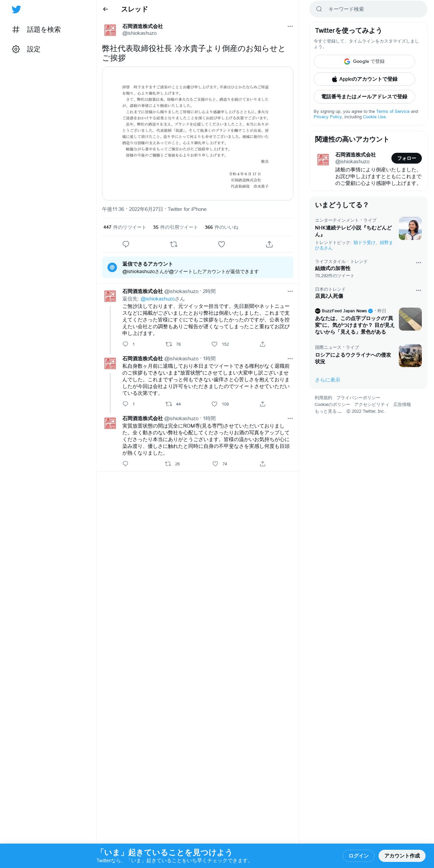Click the Twitter bird logo
This screenshot has width=434, height=868.
pyautogui.click(x=16, y=9)
